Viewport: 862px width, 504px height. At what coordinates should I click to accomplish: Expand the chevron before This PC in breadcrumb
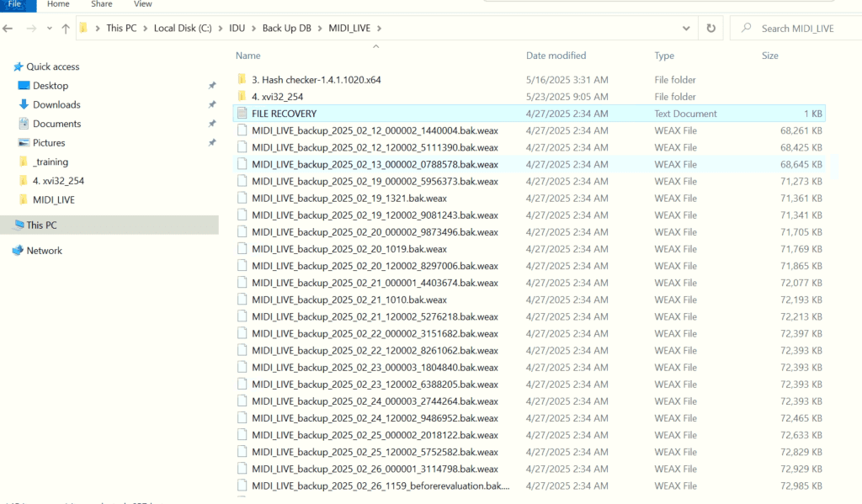click(x=98, y=28)
